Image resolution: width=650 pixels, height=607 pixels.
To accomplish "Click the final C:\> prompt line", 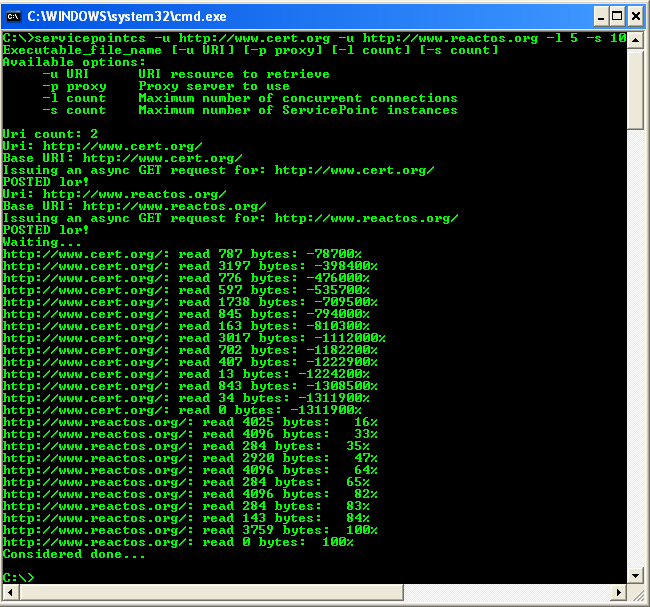I will [18, 578].
